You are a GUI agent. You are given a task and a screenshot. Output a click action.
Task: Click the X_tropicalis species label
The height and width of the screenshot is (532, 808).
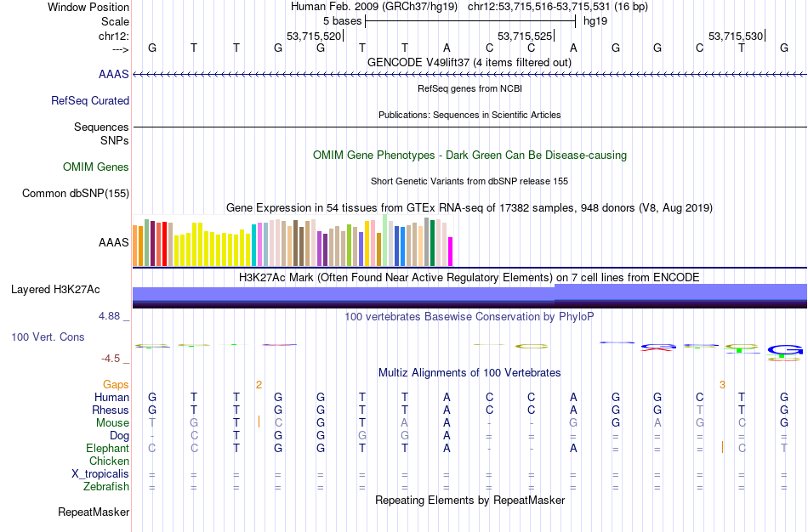[x=100, y=474]
